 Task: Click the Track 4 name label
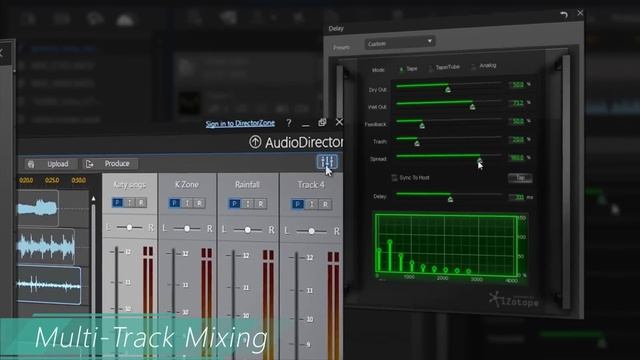[311, 185]
